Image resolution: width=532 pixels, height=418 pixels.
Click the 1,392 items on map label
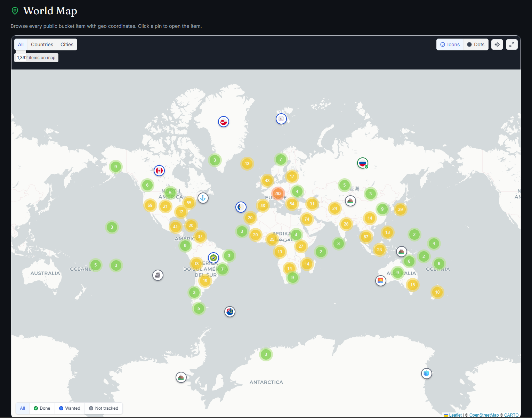coord(36,58)
